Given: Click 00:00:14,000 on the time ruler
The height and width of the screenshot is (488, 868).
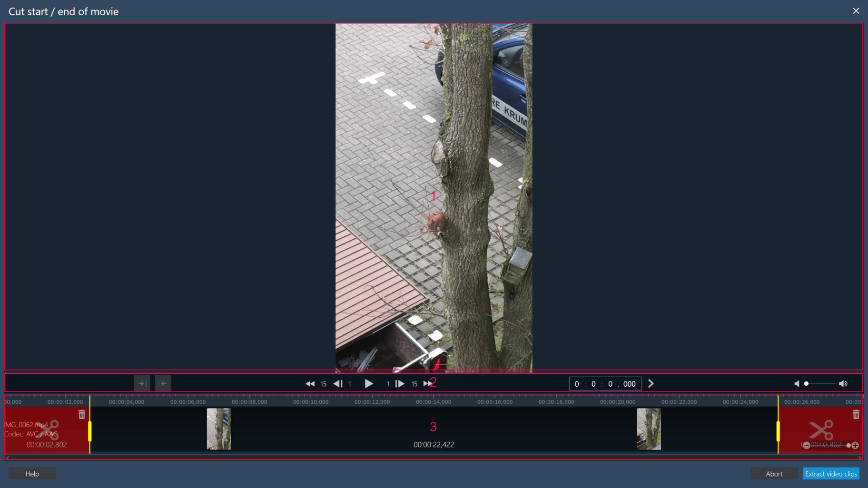Looking at the screenshot, I should click(434, 402).
